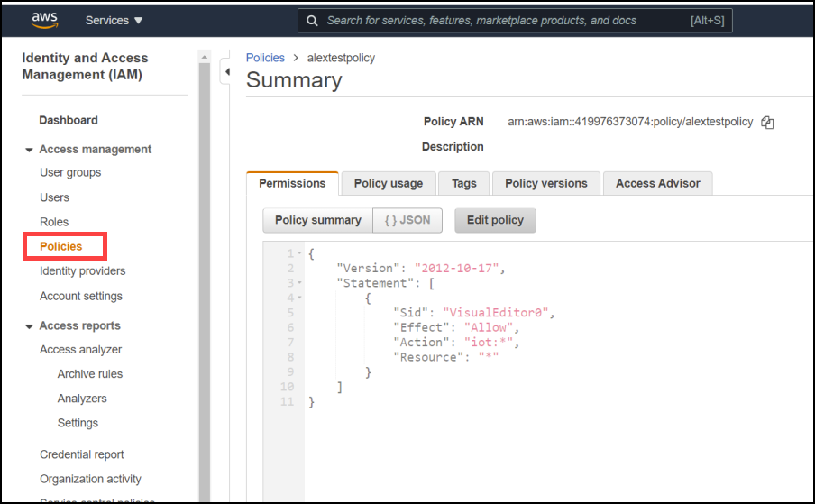The width and height of the screenshot is (815, 504).
Task: Open the Policy versions tab
Action: coord(545,183)
